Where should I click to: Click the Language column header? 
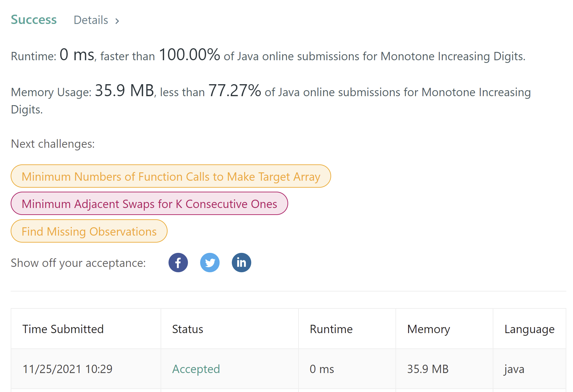(529, 329)
